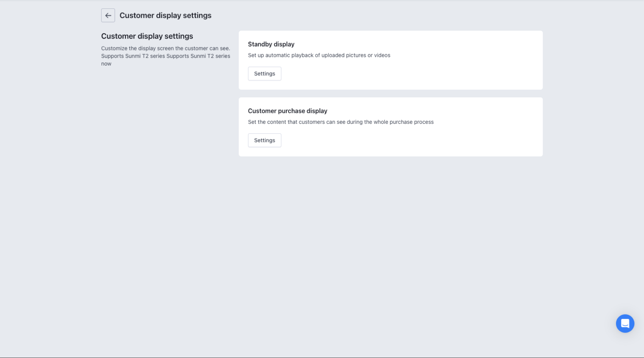
Task: Select the Standby display heading
Action: tap(271, 44)
